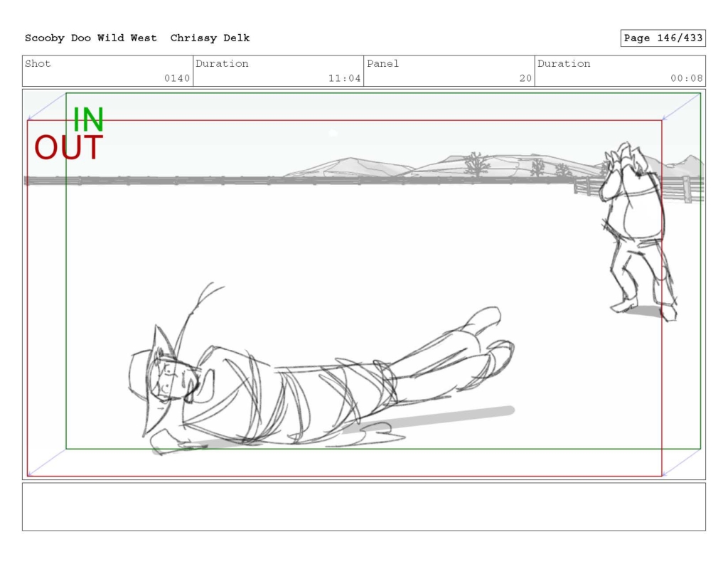The image size is (728, 564).
Task: Click the storyboard sketch of the lying cowboy
Action: pyautogui.click(x=321, y=369)
